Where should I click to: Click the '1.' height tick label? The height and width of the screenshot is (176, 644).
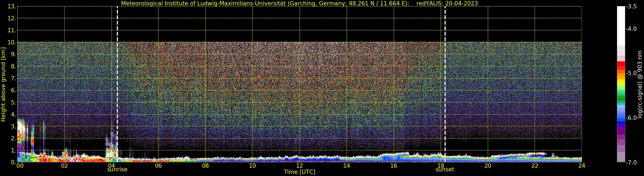pyautogui.click(x=13, y=150)
